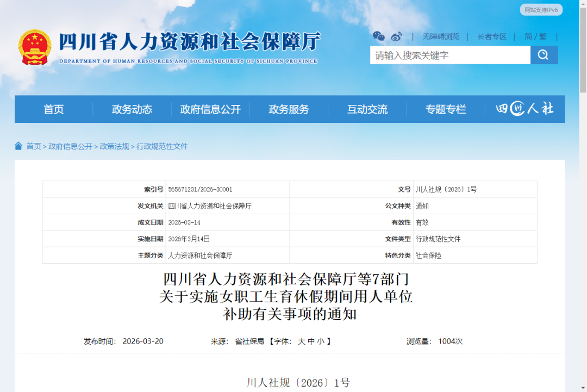The image size is (587, 392).
Task: Open the 首页 menu item
Action: click(x=54, y=109)
